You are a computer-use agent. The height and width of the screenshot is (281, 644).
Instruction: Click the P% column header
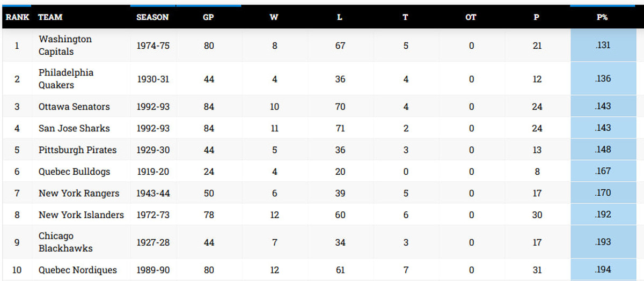point(602,17)
